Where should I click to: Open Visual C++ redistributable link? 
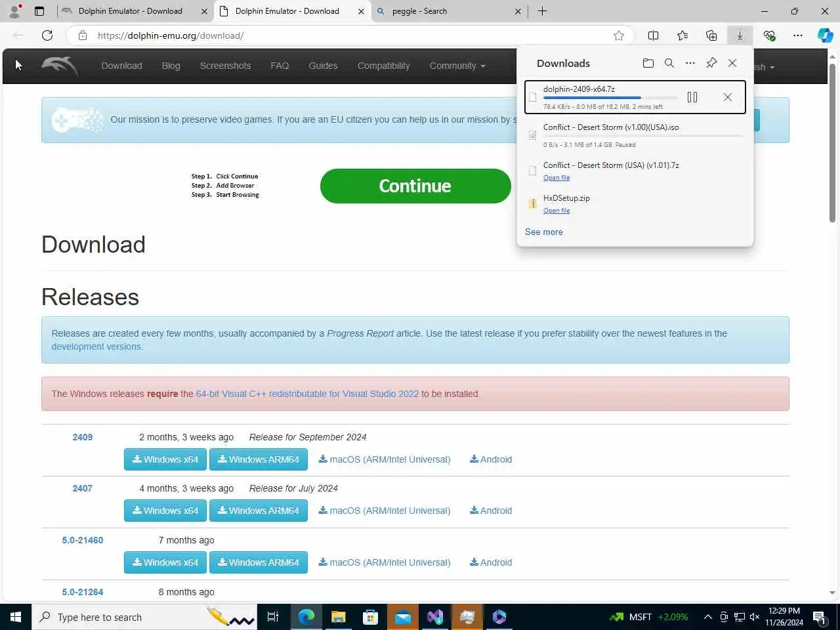pyautogui.click(x=307, y=394)
